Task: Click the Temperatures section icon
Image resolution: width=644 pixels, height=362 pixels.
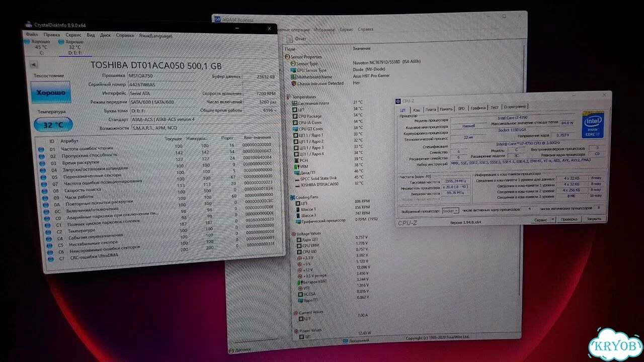Action: pos(288,97)
